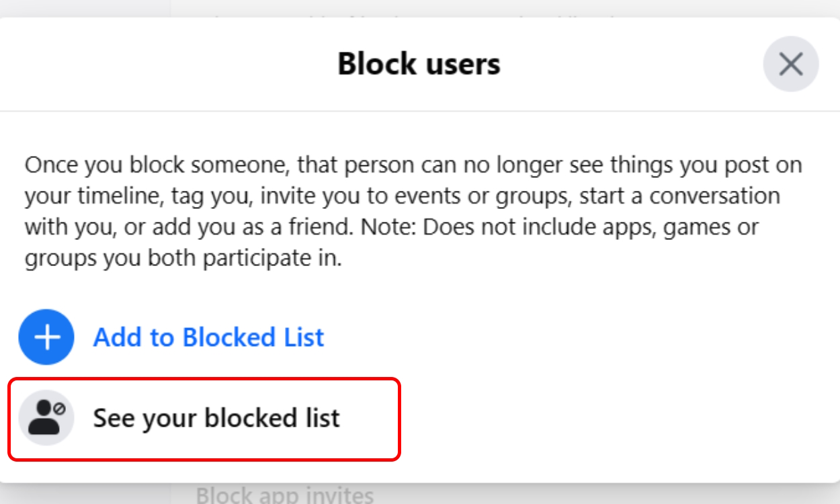Click the Add to Blocked List blue text
The width and height of the screenshot is (840, 504).
tap(208, 337)
